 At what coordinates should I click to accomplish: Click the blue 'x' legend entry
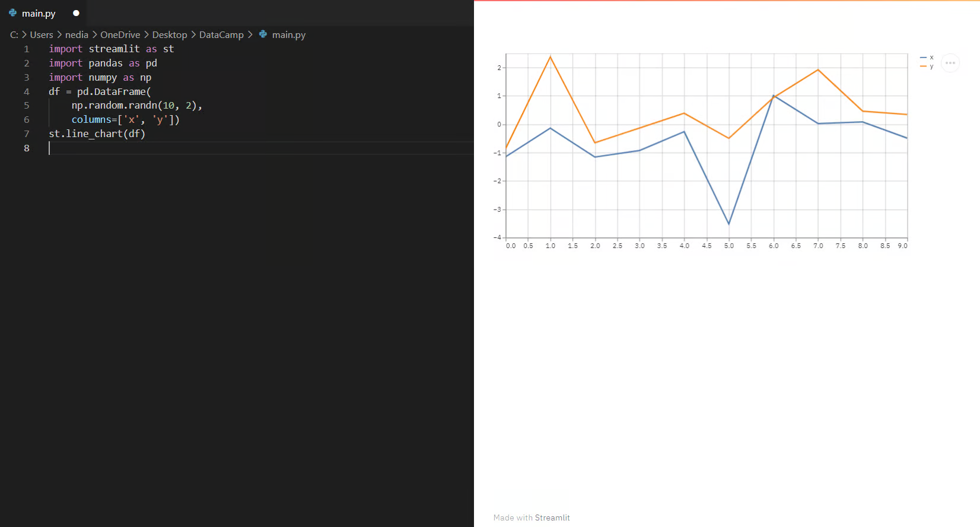pos(927,58)
